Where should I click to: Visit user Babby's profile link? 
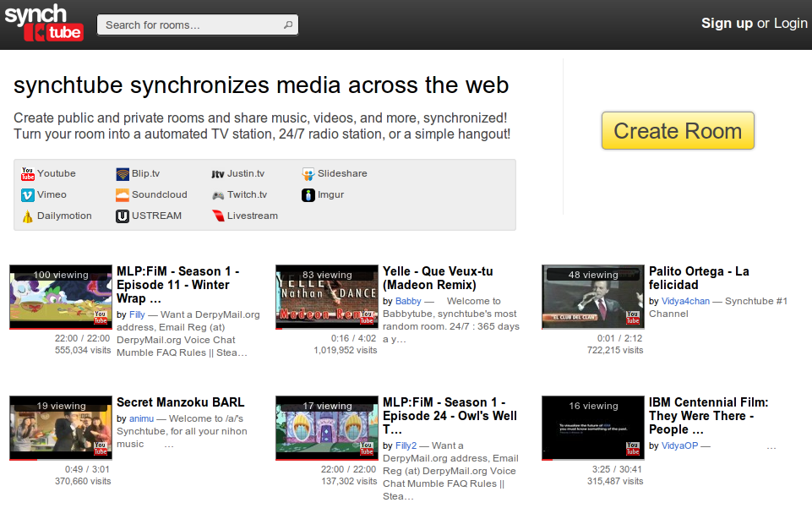(x=408, y=301)
